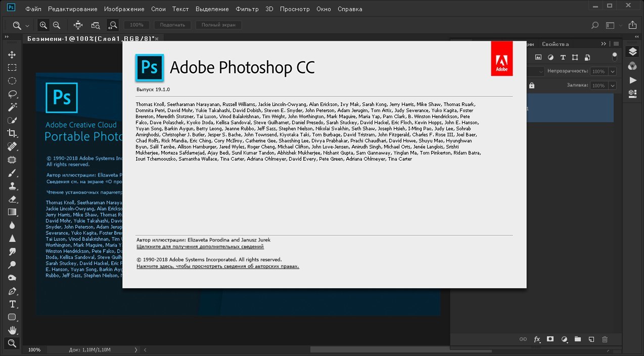Open the Изображение menu

tap(124, 9)
